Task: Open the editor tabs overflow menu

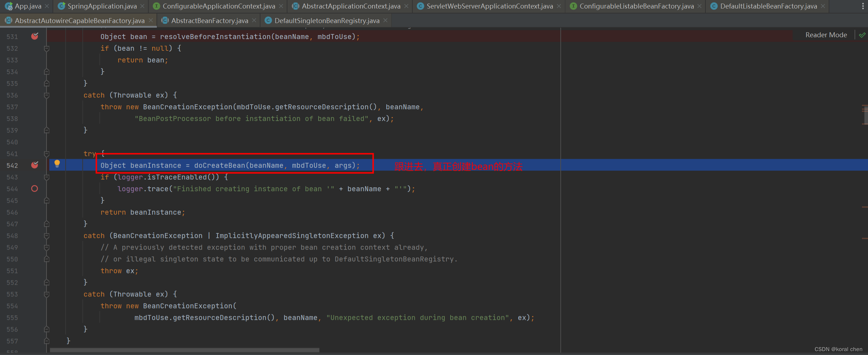Action: click(863, 6)
